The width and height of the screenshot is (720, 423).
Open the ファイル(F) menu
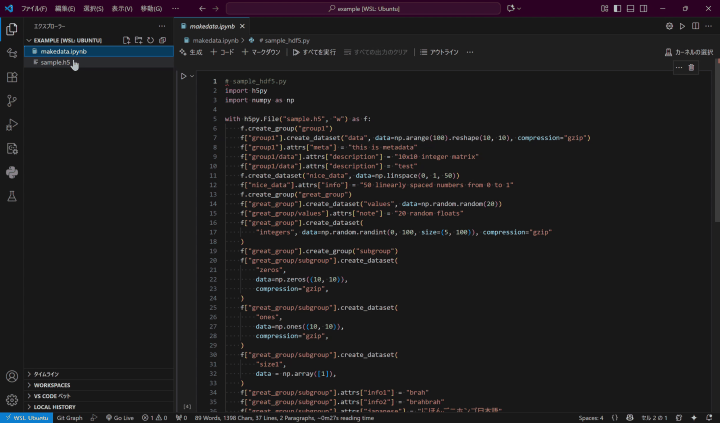point(34,9)
